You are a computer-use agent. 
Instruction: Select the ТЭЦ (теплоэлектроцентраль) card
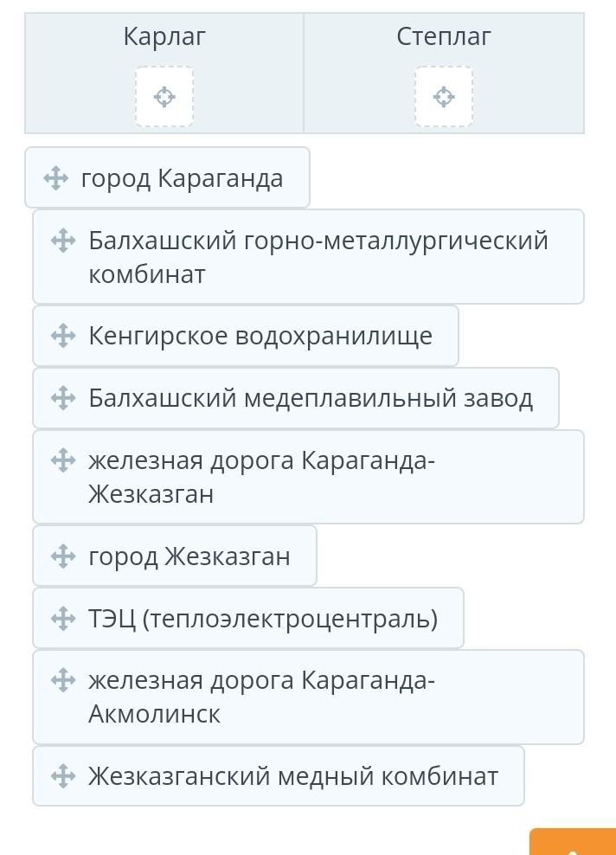[248, 618]
